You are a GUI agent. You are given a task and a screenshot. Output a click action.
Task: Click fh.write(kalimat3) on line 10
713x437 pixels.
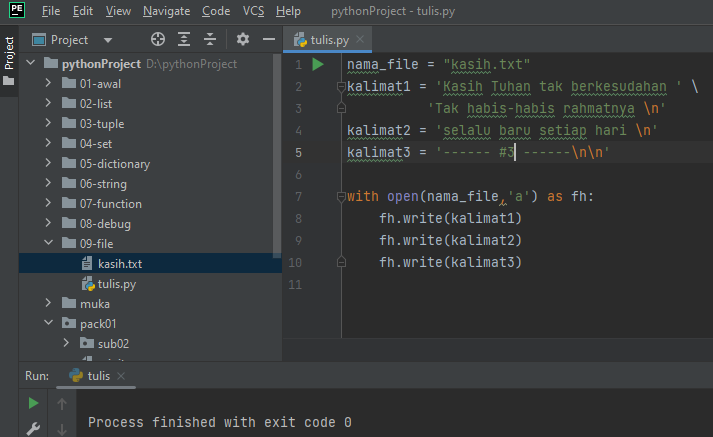coord(450,262)
